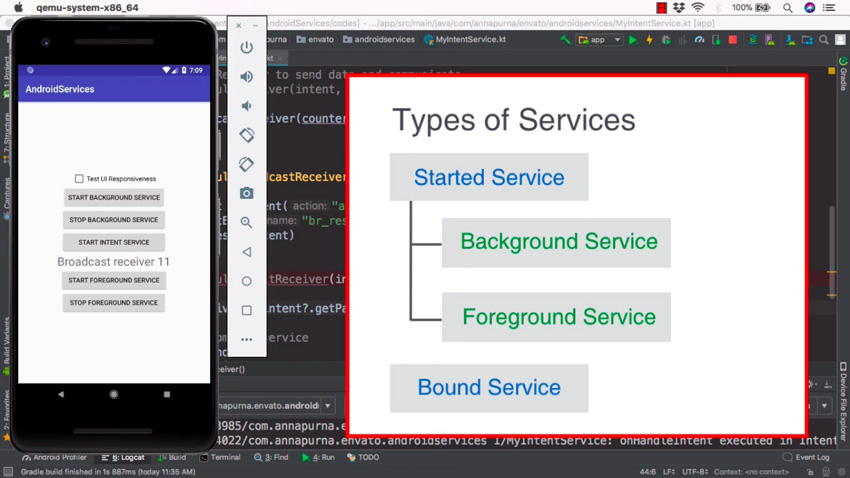Tap phone navigation back button
This screenshot has height=478, width=850.
(61, 395)
